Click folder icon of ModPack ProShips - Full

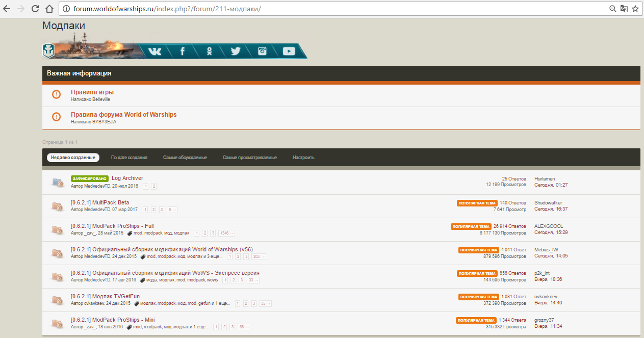pyautogui.click(x=57, y=229)
